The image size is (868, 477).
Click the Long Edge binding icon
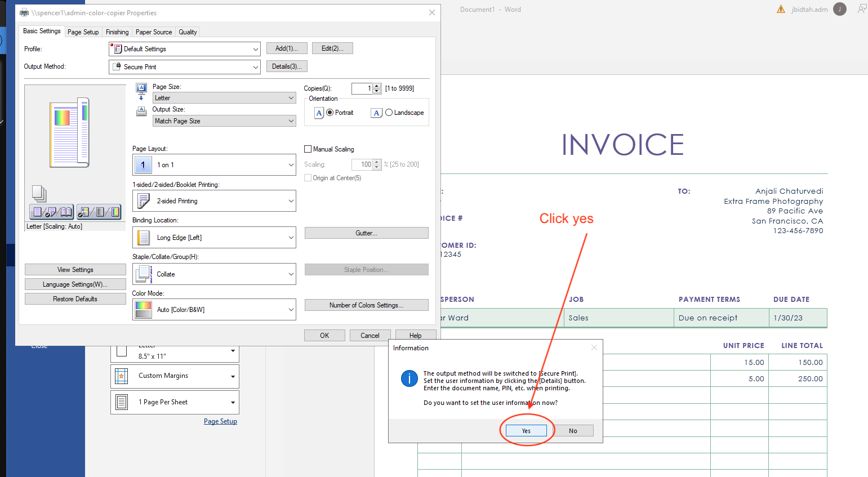(x=144, y=238)
